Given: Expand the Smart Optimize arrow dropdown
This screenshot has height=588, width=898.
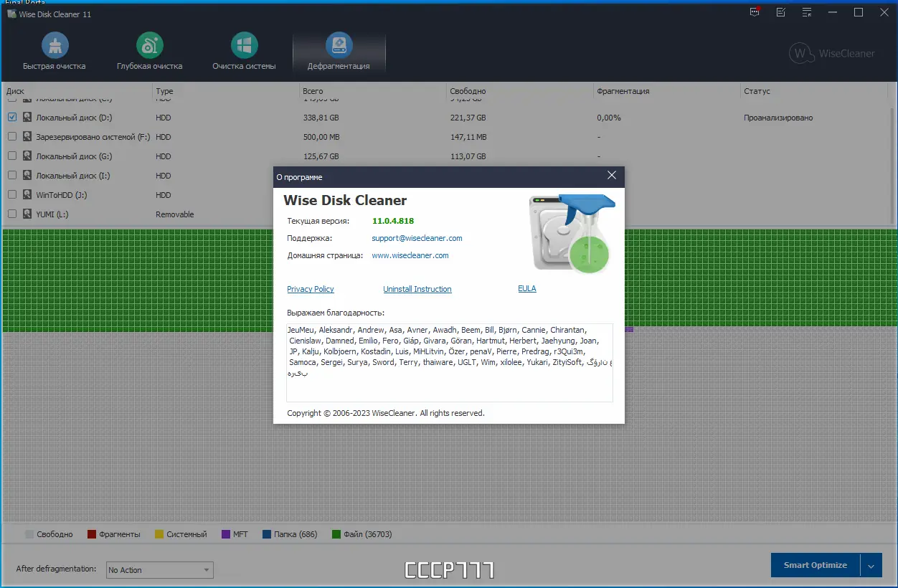Looking at the screenshot, I should [871, 565].
